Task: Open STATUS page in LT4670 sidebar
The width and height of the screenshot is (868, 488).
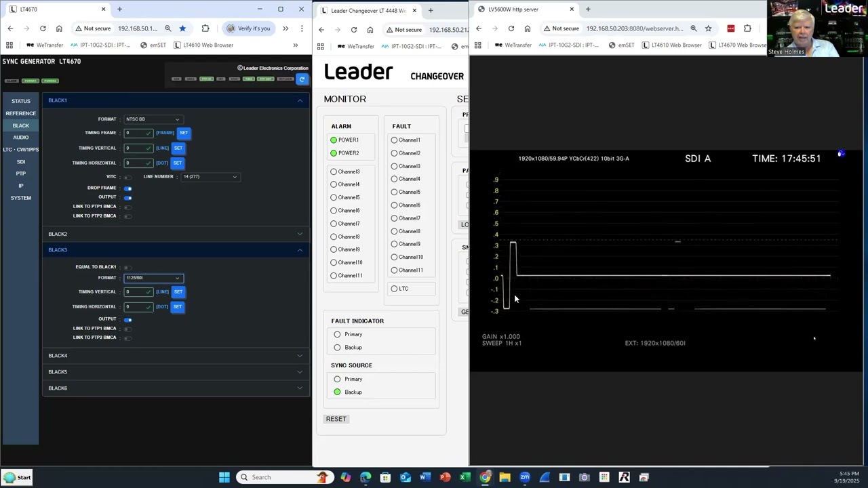Action: [20, 101]
